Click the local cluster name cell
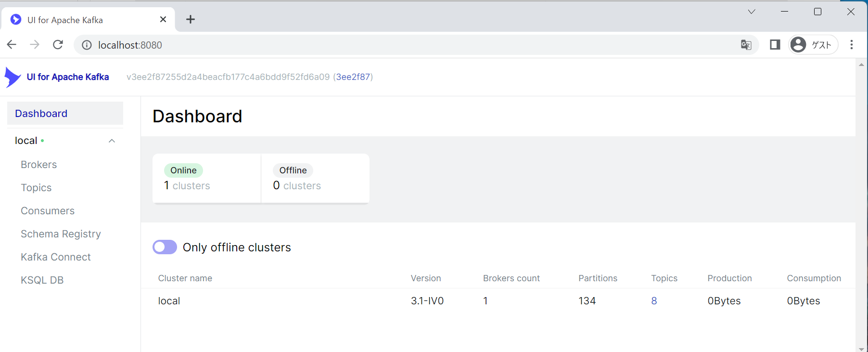Screen dimensions: 868x352 tap(169, 301)
